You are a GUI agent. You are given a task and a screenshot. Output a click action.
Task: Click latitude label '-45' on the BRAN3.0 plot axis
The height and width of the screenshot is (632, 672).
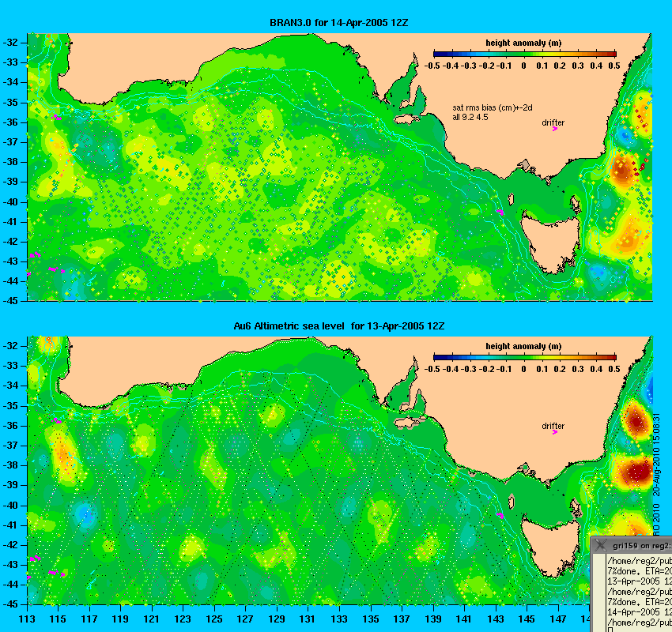click(x=11, y=300)
